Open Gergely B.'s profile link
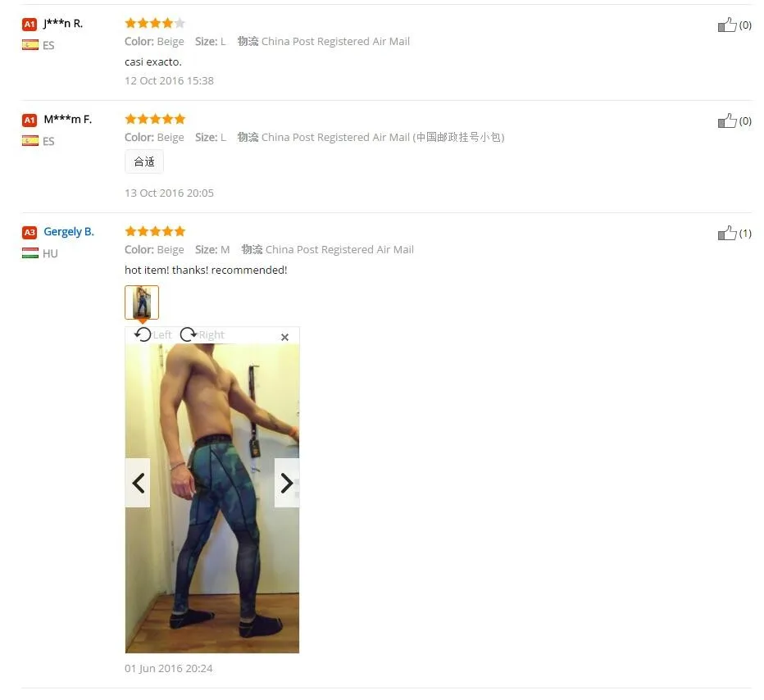Image resolution: width=764 pixels, height=700 pixels. click(x=69, y=231)
